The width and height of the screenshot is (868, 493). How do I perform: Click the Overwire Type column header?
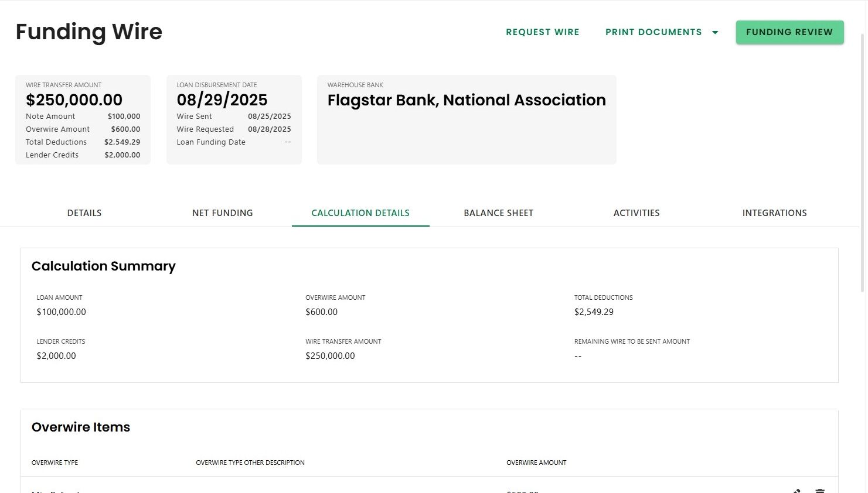(x=55, y=463)
